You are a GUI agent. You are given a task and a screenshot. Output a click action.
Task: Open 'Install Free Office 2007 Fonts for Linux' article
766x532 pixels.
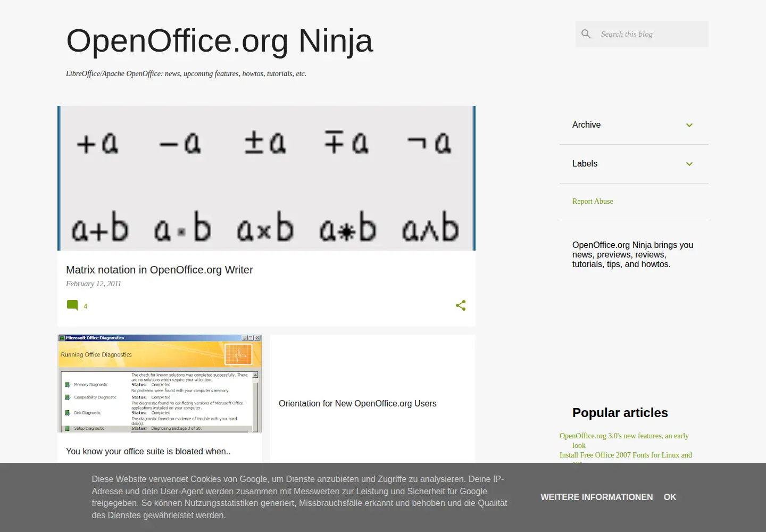point(626,456)
